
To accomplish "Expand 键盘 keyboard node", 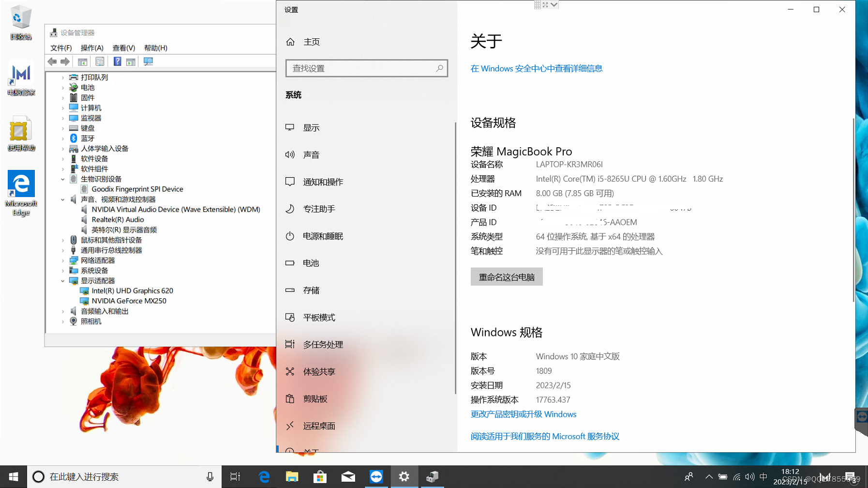I will pyautogui.click(x=63, y=128).
